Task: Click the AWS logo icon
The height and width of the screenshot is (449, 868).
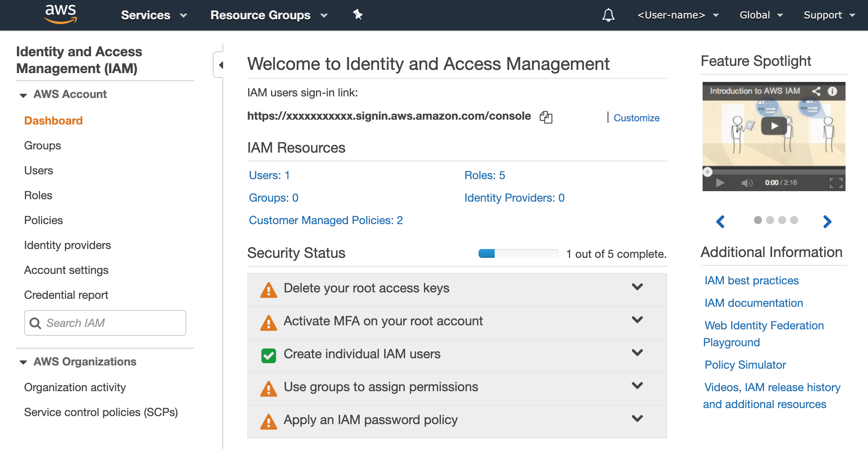Action: pyautogui.click(x=61, y=14)
